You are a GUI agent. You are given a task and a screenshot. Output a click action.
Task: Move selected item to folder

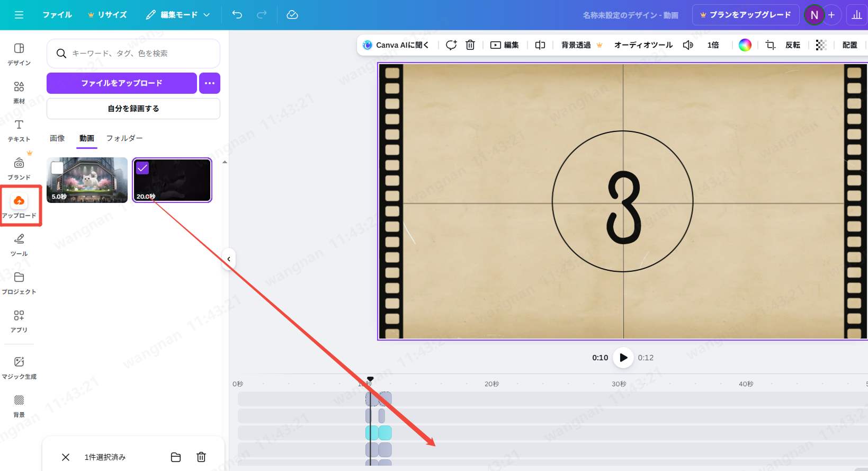(x=176, y=457)
